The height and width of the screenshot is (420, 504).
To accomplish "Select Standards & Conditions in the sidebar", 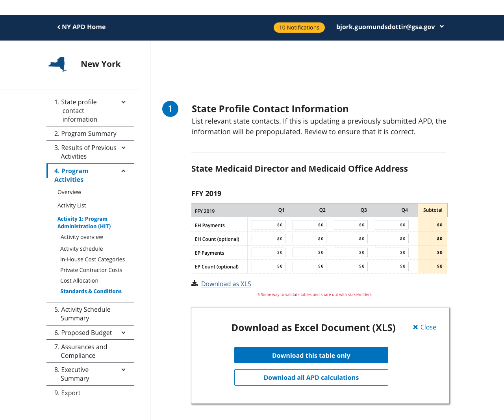I will click(91, 291).
